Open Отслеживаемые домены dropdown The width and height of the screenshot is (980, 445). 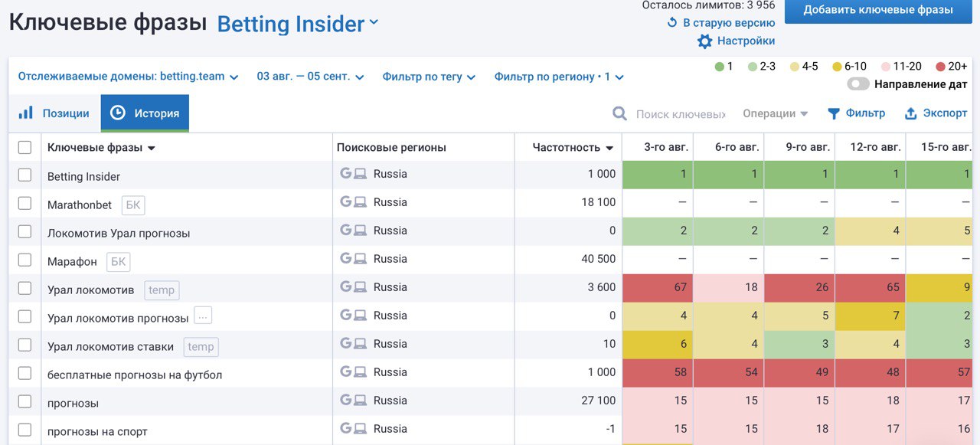click(x=129, y=77)
